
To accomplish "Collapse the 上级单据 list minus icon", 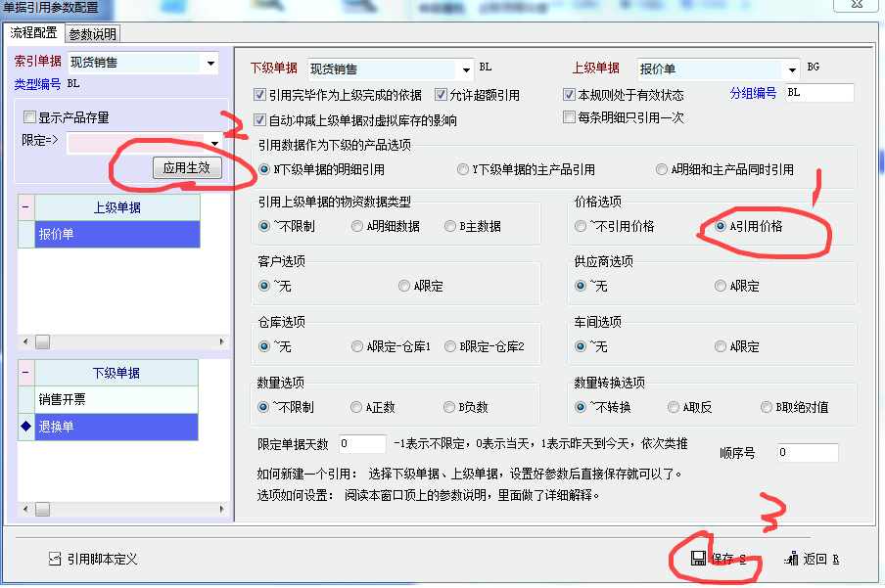I will pos(25,207).
